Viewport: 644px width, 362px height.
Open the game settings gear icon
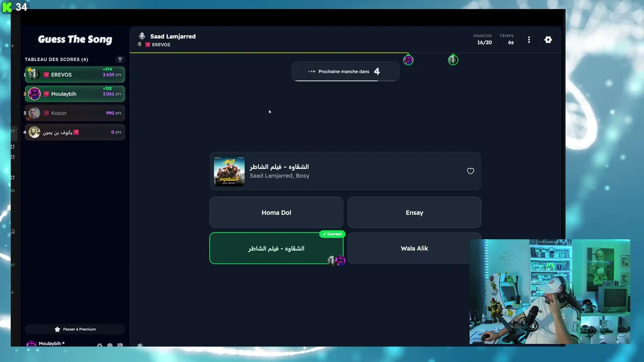coord(548,40)
